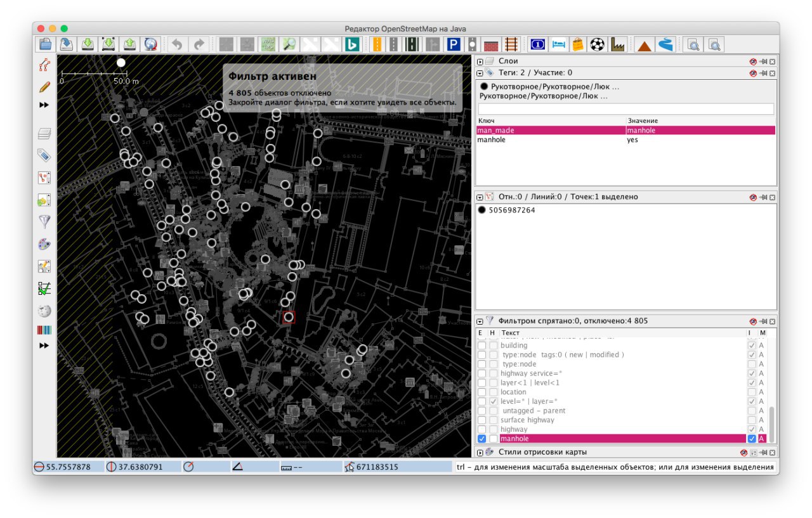Expand more dialogs with lower double arrow
812x518 pixels.
coord(44,346)
